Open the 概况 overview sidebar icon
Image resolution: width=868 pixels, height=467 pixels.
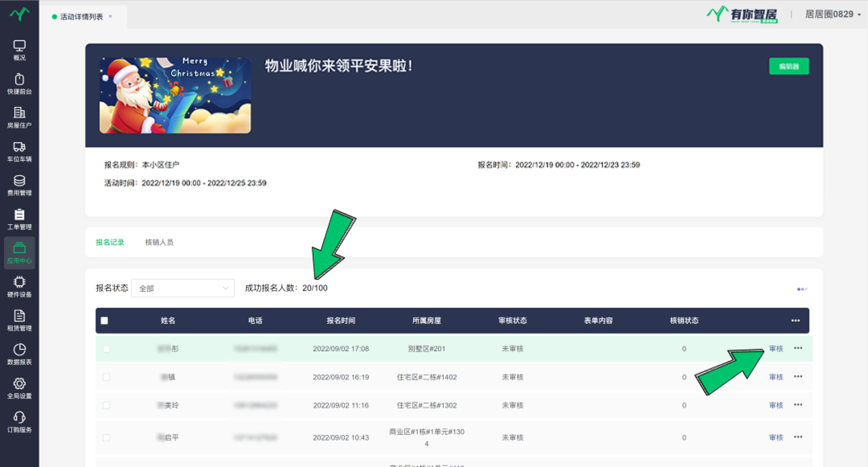click(19, 51)
